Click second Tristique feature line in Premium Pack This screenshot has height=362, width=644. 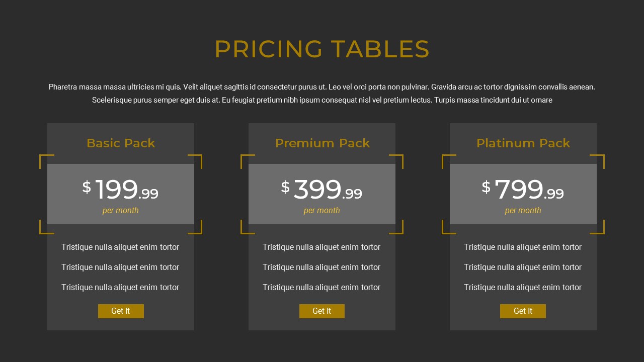(321, 267)
